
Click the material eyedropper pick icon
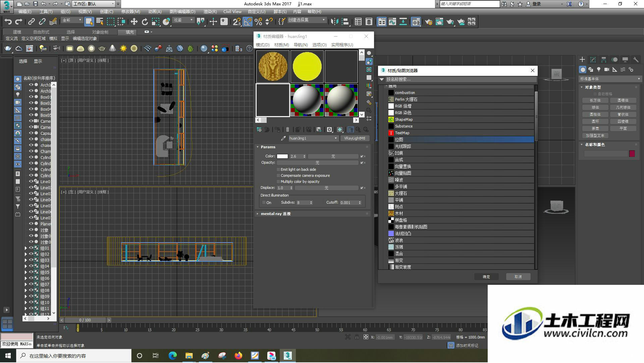pyautogui.click(x=283, y=138)
